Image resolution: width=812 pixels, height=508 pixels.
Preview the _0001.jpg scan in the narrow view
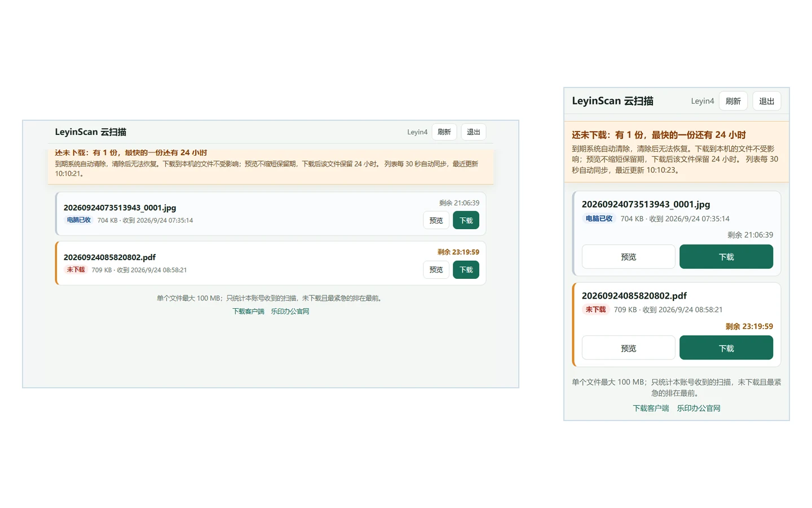(x=628, y=257)
